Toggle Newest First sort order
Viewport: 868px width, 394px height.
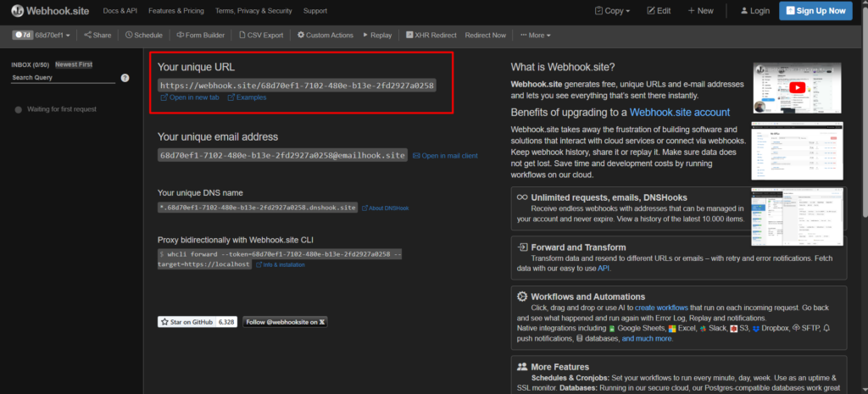pyautogui.click(x=74, y=64)
